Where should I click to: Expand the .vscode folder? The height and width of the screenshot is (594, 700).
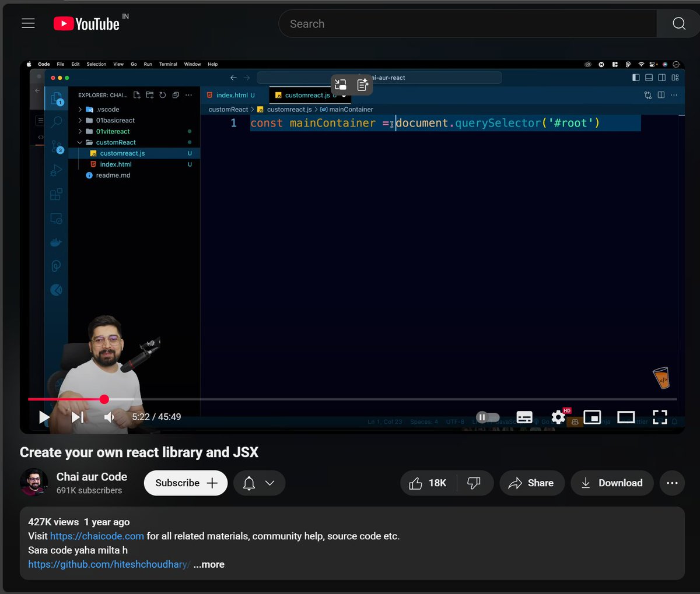pyautogui.click(x=134, y=110)
